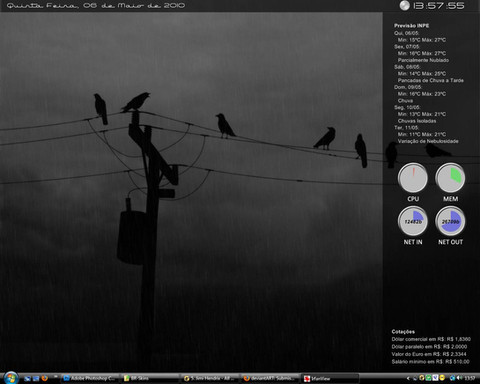Click the 'Seg, 10/05' forecast line
Screen dimensions: 480x384
pyautogui.click(x=407, y=107)
